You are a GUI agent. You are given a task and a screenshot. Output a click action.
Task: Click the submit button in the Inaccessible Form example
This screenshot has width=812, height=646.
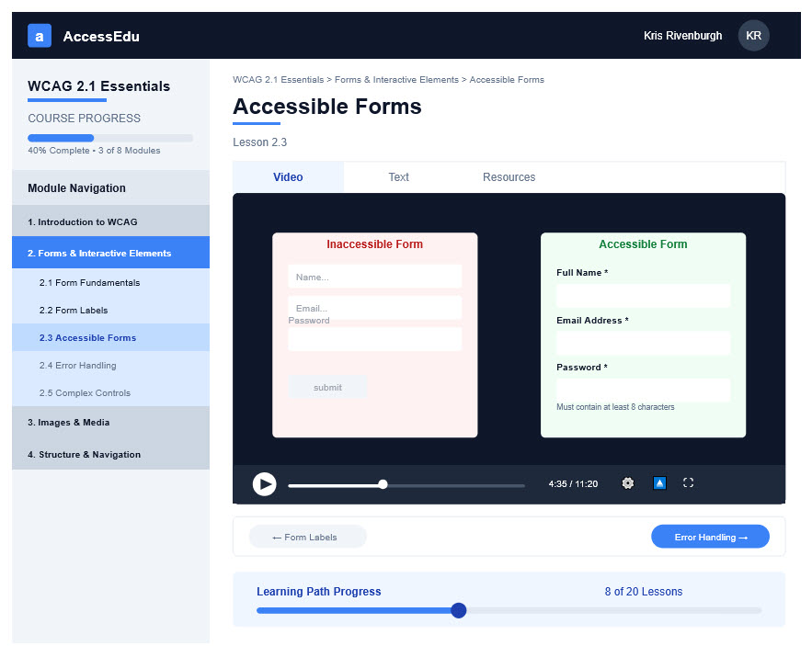pyautogui.click(x=328, y=387)
